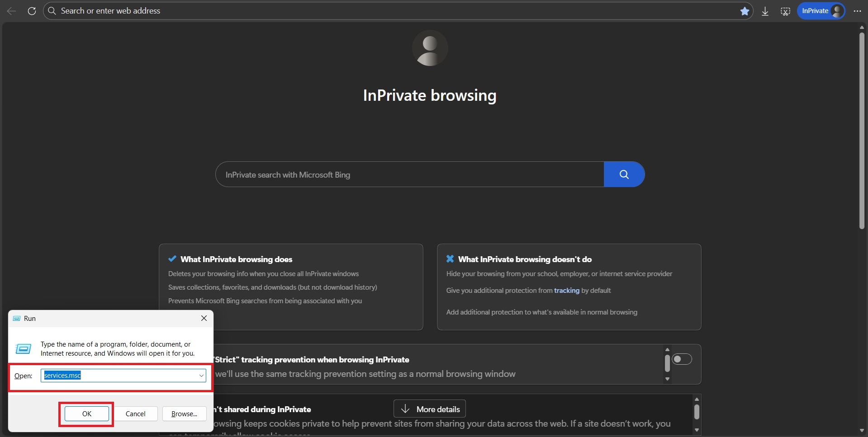The height and width of the screenshot is (437, 868).
Task: Click the blue Bing search button
Action: (624, 174)
